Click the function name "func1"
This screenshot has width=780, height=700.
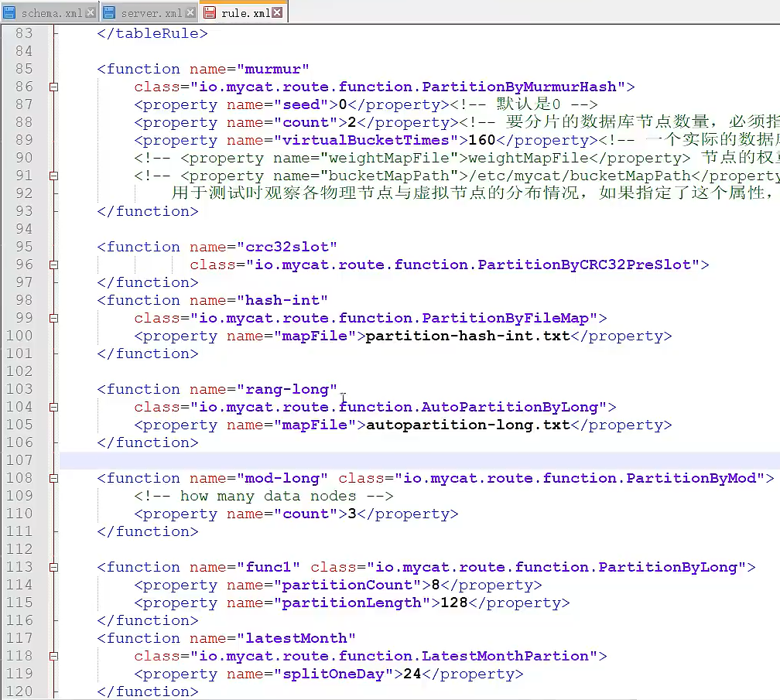click(x=268, y=567)
